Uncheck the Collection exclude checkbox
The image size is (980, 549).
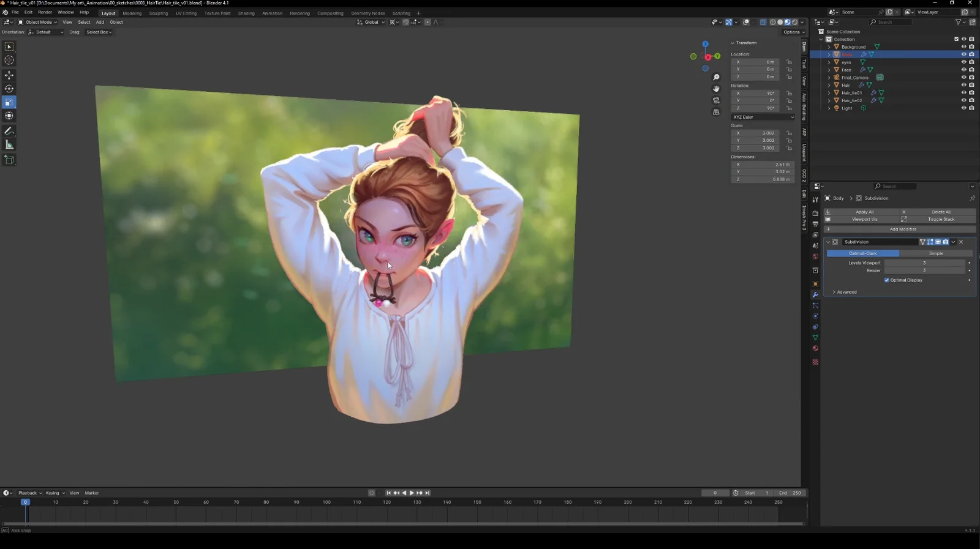point(956,39)
